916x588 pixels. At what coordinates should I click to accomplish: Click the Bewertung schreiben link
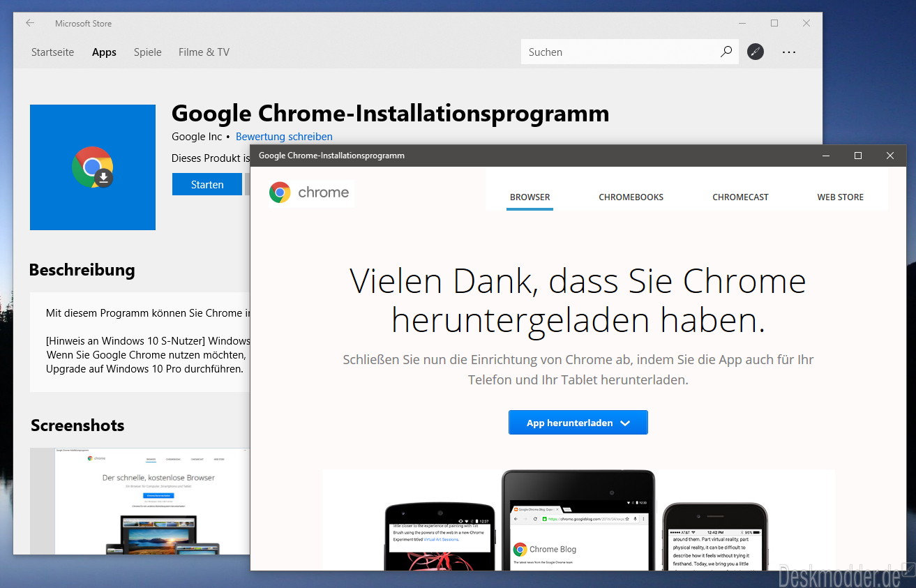[284, 137]
